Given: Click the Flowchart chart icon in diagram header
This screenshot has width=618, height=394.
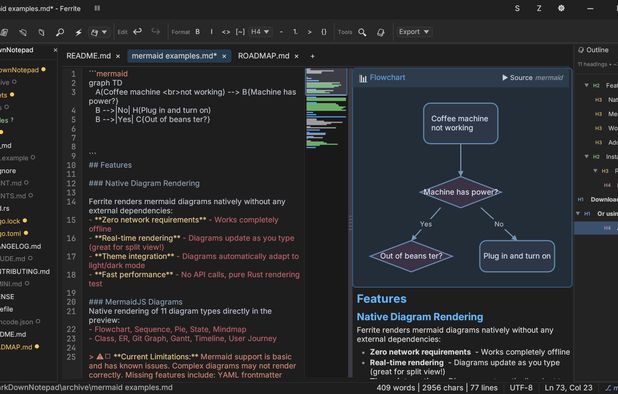Looking at the screenshot, I should [363, 78].
